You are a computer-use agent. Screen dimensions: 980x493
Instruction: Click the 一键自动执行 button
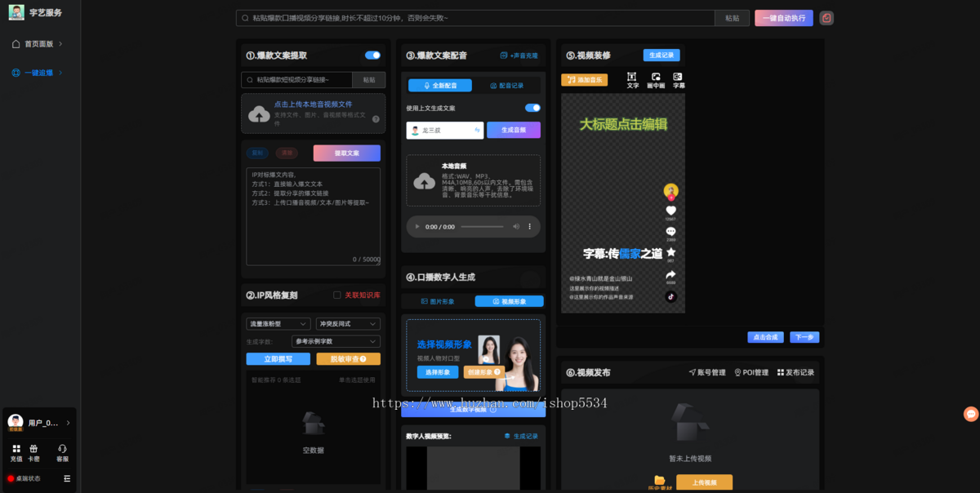pos(784,18)
